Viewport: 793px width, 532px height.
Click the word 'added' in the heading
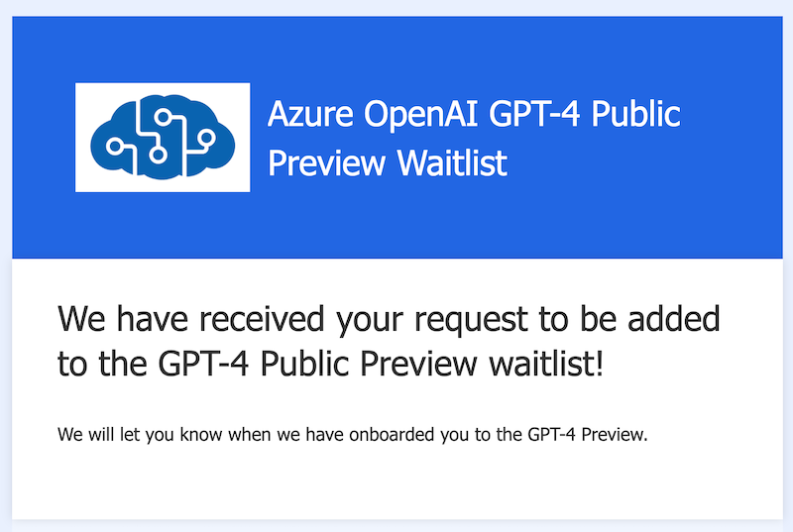(674, 319)
